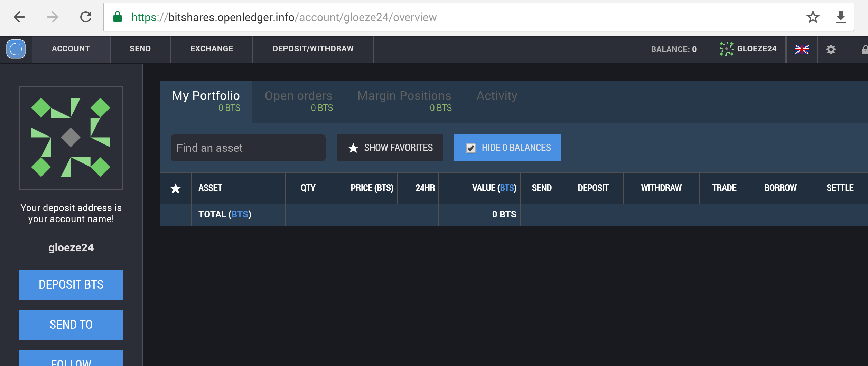868x366 pixels.
Task: Reload the page with refresh icon
Action: tap(86, 17)
